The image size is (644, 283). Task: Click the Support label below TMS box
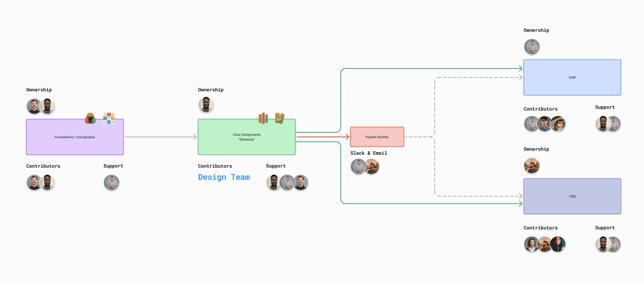click(605, 228)
